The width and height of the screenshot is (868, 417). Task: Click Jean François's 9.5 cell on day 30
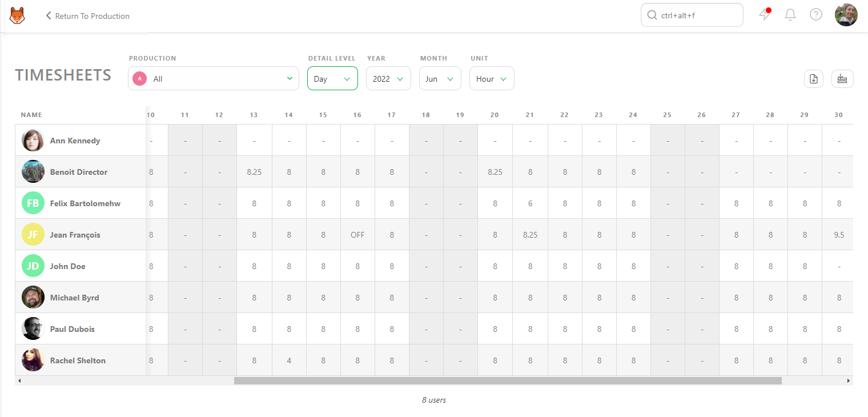[839, 235]
